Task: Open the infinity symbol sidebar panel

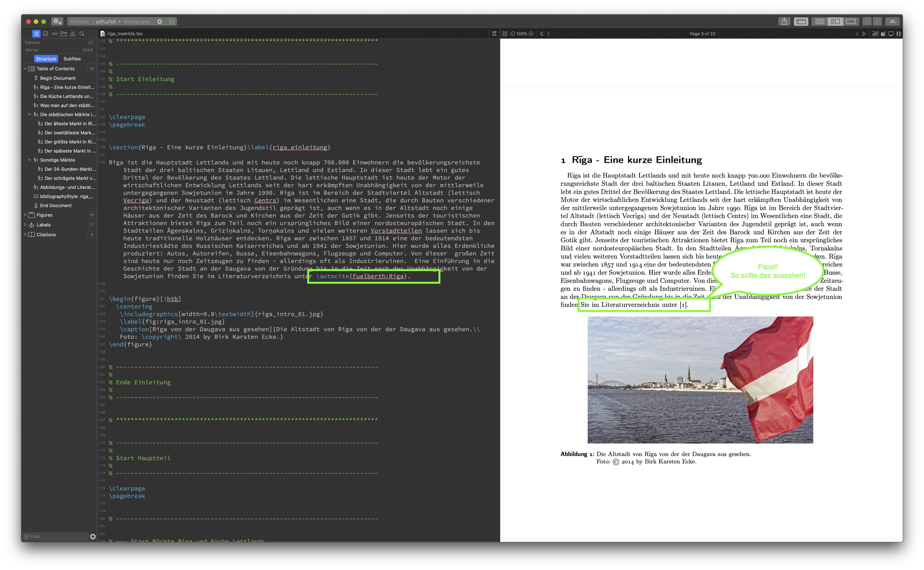Action: [x=55, y=34]
